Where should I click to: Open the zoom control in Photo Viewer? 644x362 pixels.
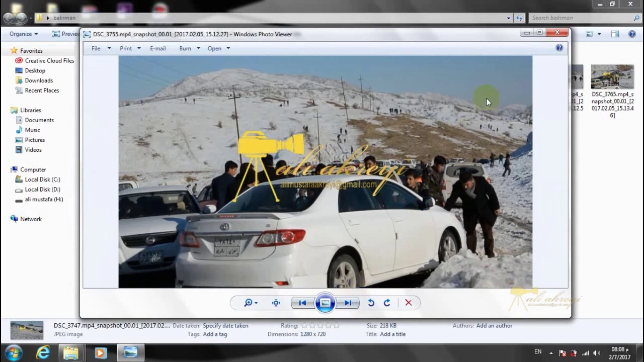pos(250,303)
